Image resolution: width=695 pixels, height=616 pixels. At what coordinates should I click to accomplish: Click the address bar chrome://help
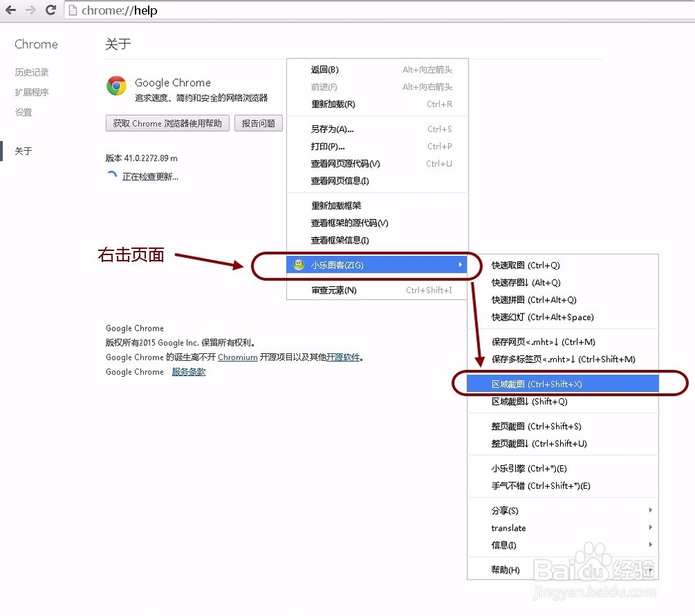(x=379, y=10)
